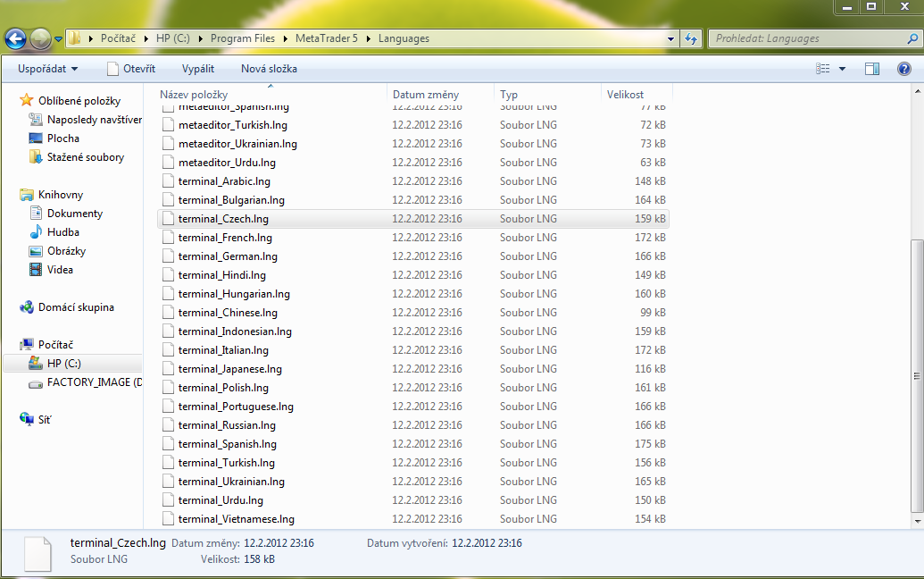The width and height of the screenshot is (924, 579).
Task: Click the refresh button beside address bar
Action: click(x=690, y=38)
